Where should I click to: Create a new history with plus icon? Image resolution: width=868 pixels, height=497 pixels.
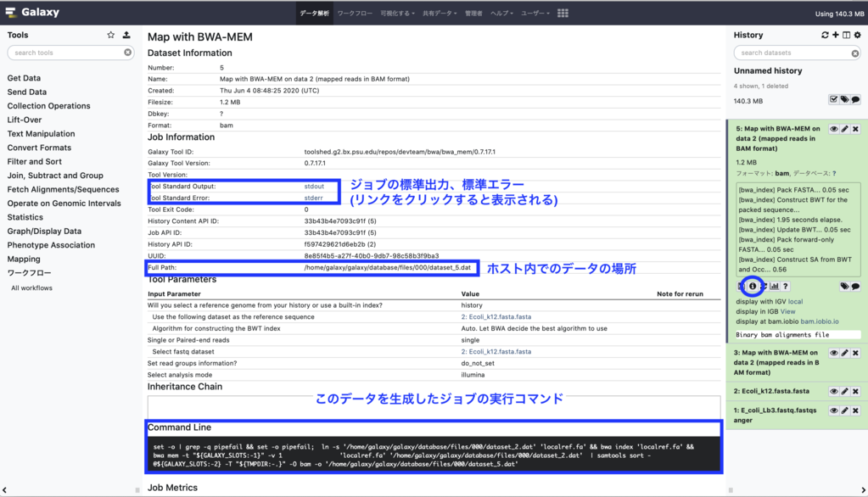point(836,35)
